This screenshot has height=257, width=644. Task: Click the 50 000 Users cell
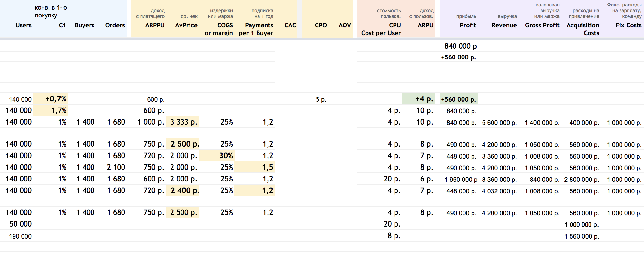(x=21, y=224)
